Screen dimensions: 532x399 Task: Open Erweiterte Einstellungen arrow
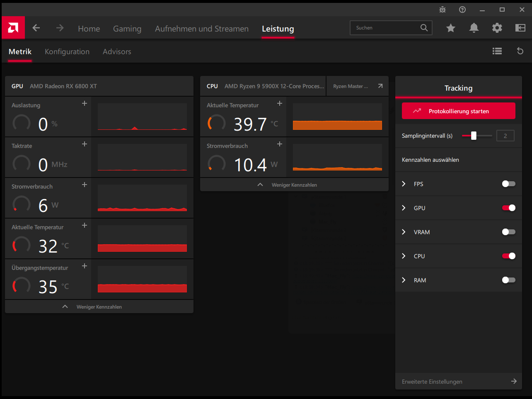click(x=514, y=381)
